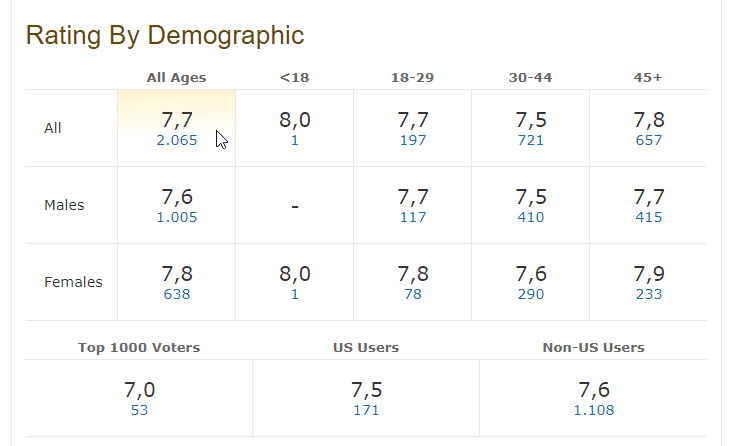
Task: Open the 290 votes link for Females 30-44
Action: [531, 295]
